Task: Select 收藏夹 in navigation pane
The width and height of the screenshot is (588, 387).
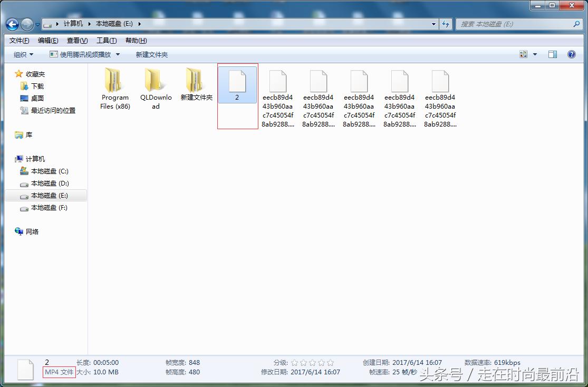Action: point(30,74)
